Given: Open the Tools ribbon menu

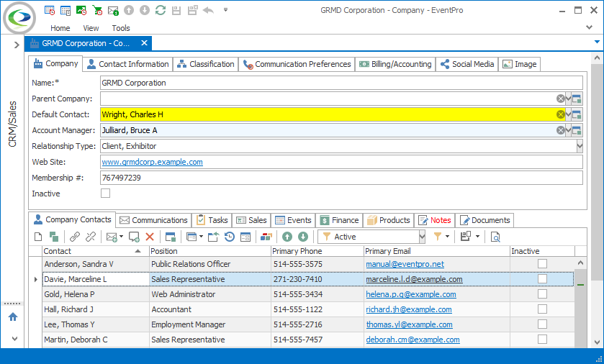Looking at the screenshot, I should [x=121, y=28].
